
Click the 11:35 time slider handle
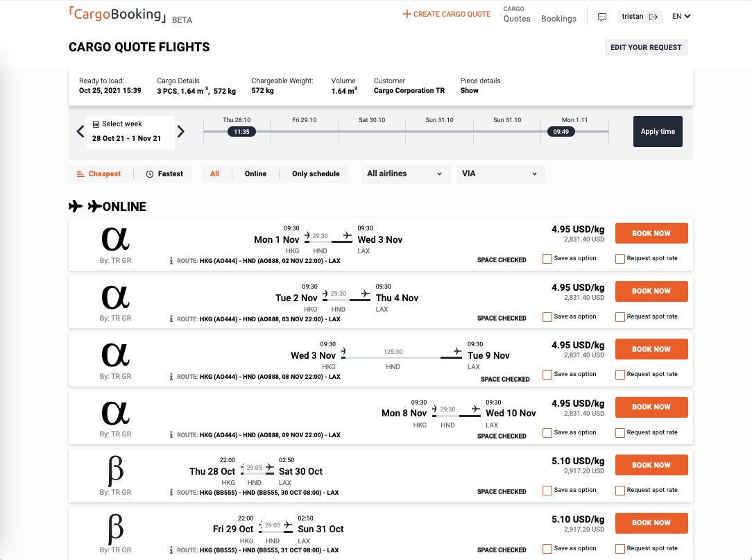pos(241,131)
